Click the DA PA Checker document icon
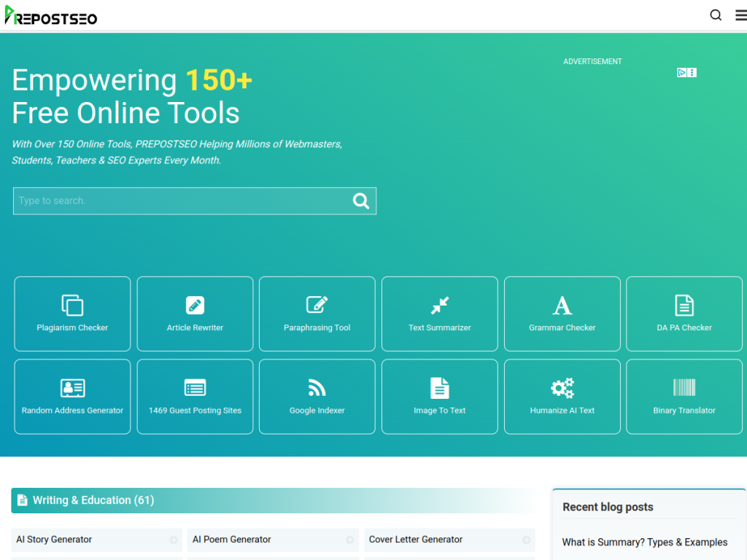The image size is (747, 560). (x=684, y=306)
